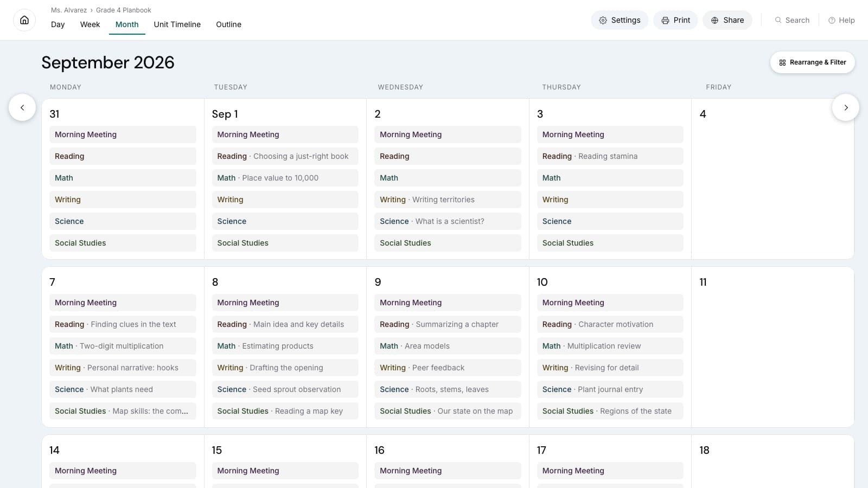Image resolution: width=868 pixels, height=488 pixels.
Task: Open Social Studies: Regions of the state
Action: (610, 411)
